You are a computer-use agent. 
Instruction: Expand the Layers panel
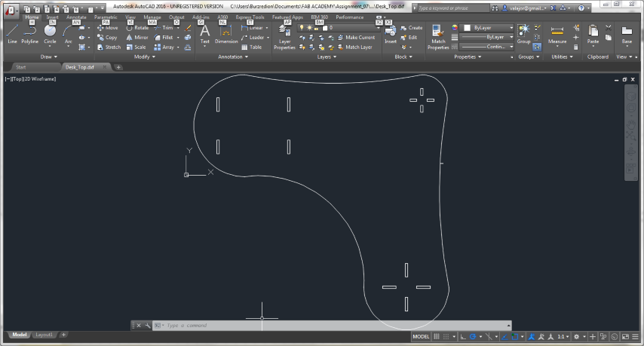pyautogui.click(x=327, y=57)
